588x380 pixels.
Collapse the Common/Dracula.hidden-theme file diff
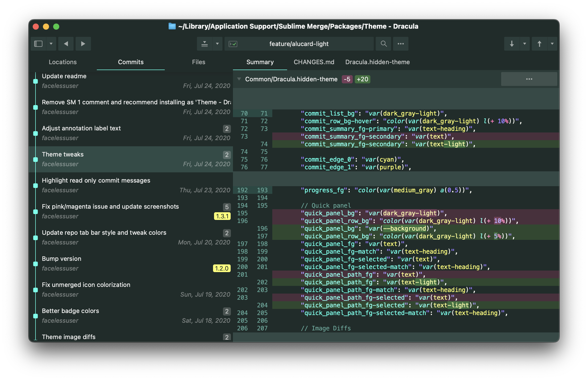(239, 79)
